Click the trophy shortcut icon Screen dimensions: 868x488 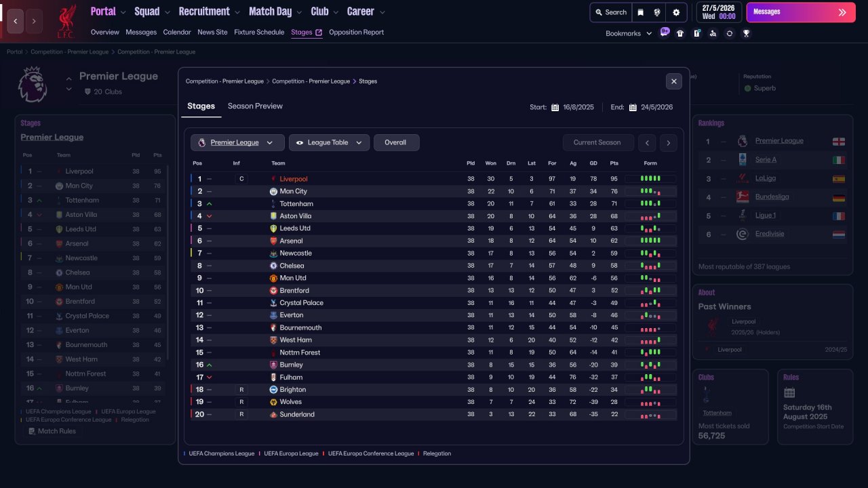pyautogui.click(x=746, y=33)
